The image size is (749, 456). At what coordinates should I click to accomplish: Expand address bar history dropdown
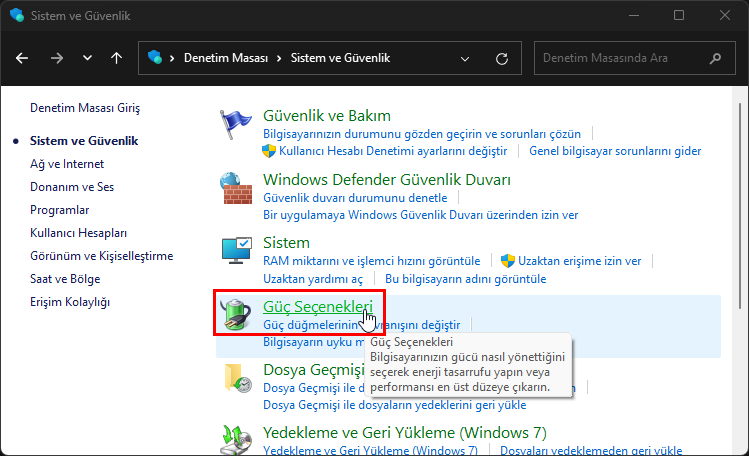coord(464,59)
